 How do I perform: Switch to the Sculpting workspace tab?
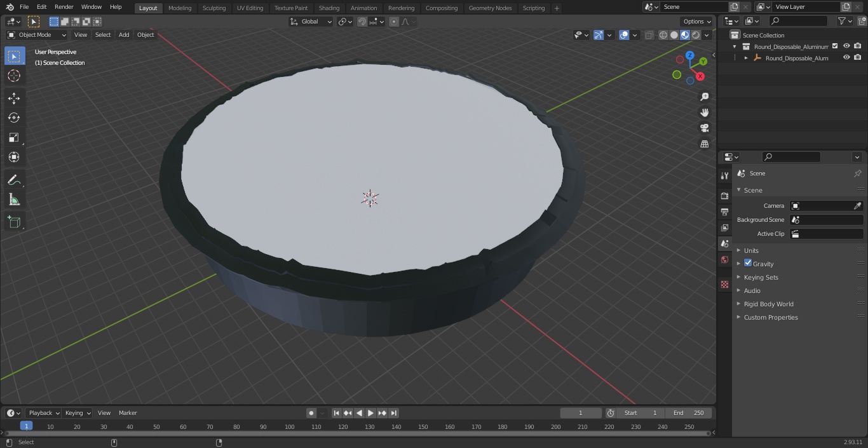214,8
